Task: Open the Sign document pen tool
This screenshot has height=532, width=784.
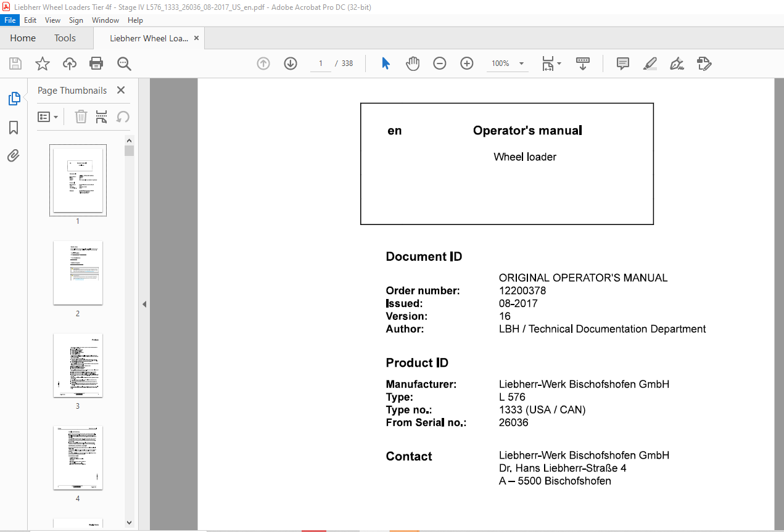Action: 677,63
